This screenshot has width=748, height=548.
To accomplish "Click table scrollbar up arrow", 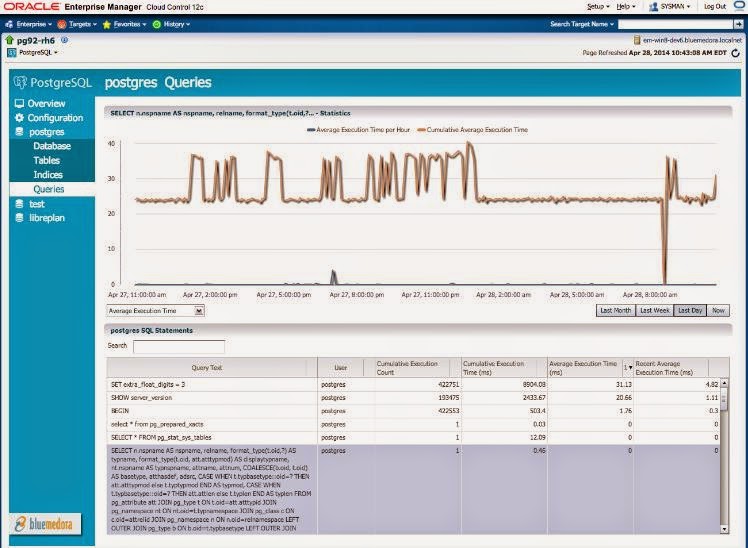I will pyautogui.click(x=725, y=383).
